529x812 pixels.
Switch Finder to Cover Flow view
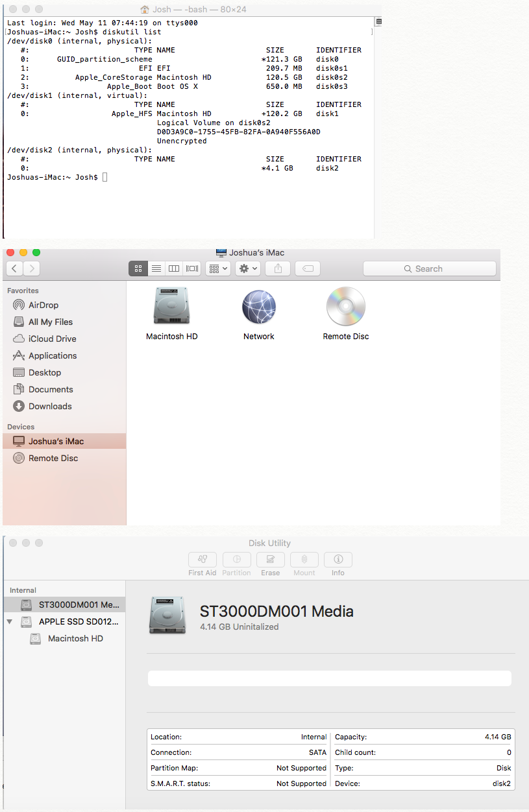[x=192, y=269]
